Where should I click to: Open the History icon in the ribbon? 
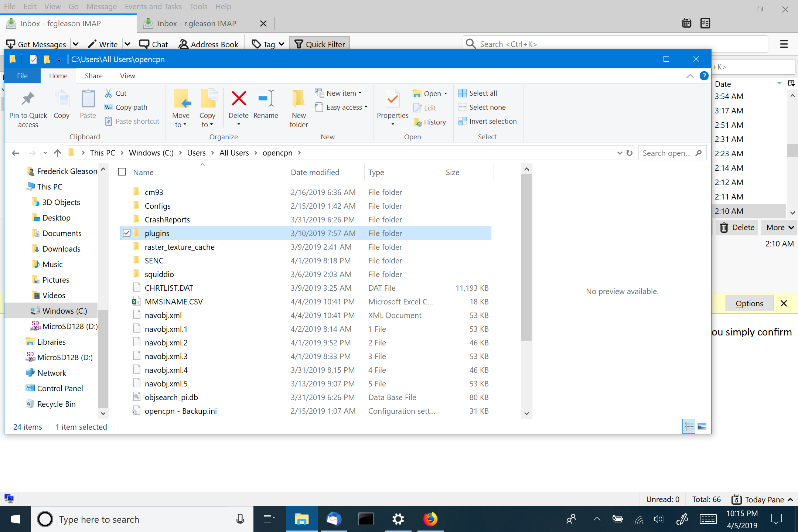[x=430, y=122]
